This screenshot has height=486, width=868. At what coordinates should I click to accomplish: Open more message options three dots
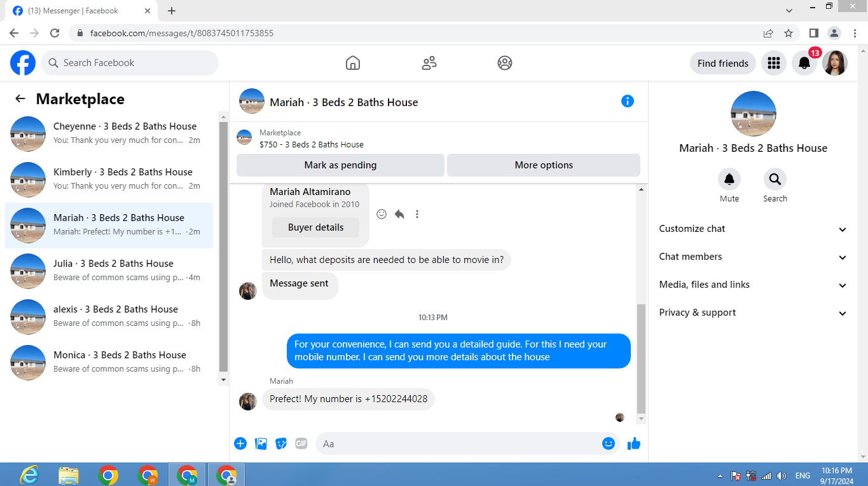point(417,214)
